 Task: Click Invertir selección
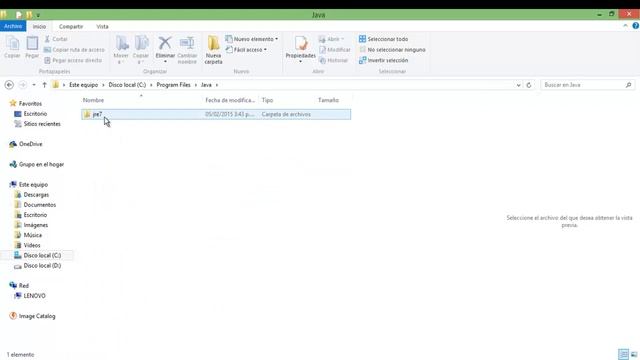point(383,60)
